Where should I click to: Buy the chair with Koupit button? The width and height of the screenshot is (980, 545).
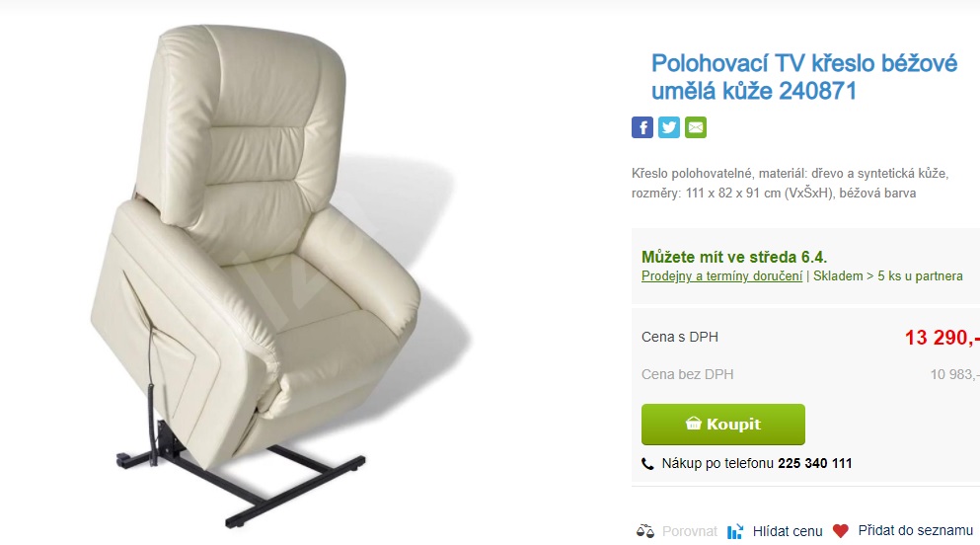pos(723,425)
